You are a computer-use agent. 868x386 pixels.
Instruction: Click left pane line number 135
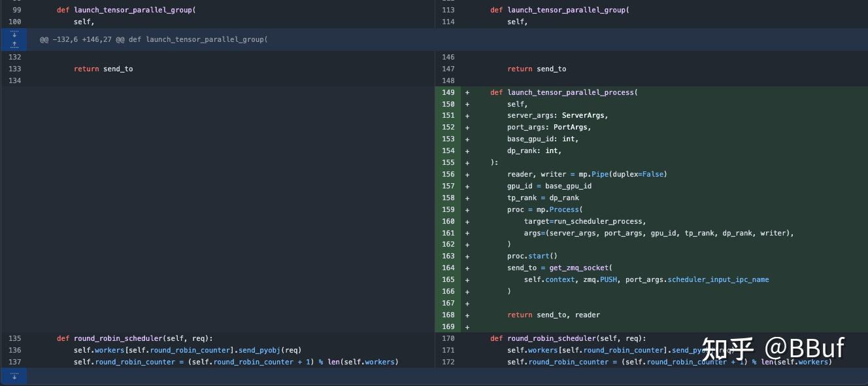14,338
